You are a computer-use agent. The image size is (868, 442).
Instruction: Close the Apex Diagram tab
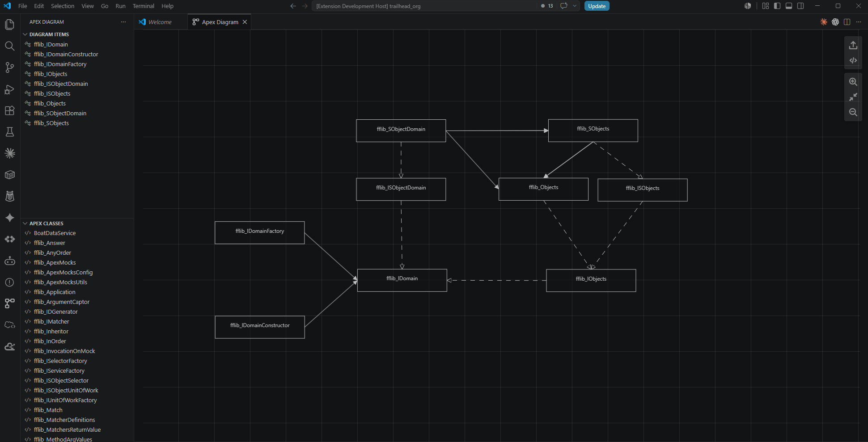pos(245,22)
